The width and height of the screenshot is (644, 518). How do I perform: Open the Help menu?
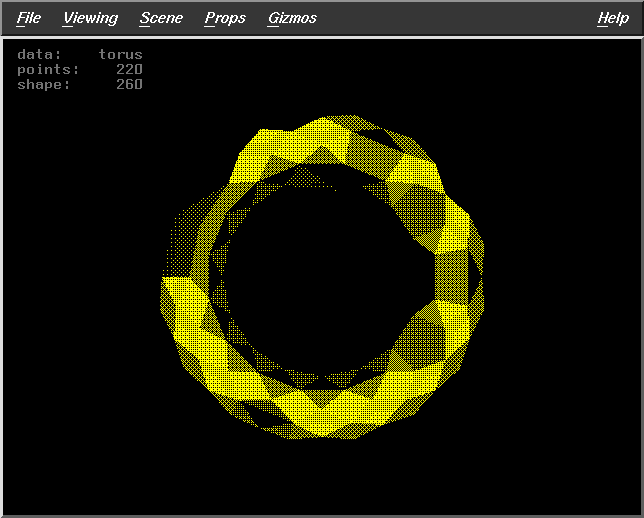click(613, 18)
